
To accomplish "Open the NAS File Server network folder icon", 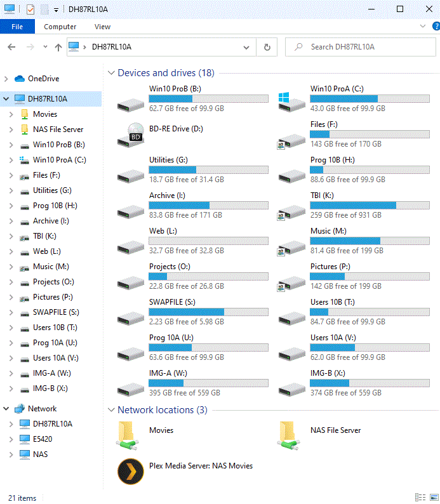I will click(x=288, y=436).
